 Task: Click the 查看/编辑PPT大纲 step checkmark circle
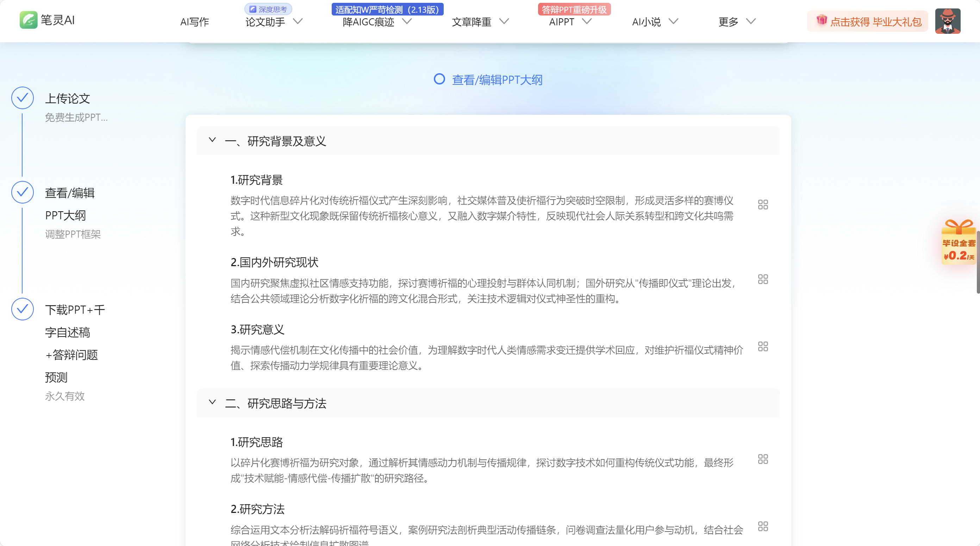[23, 193]
